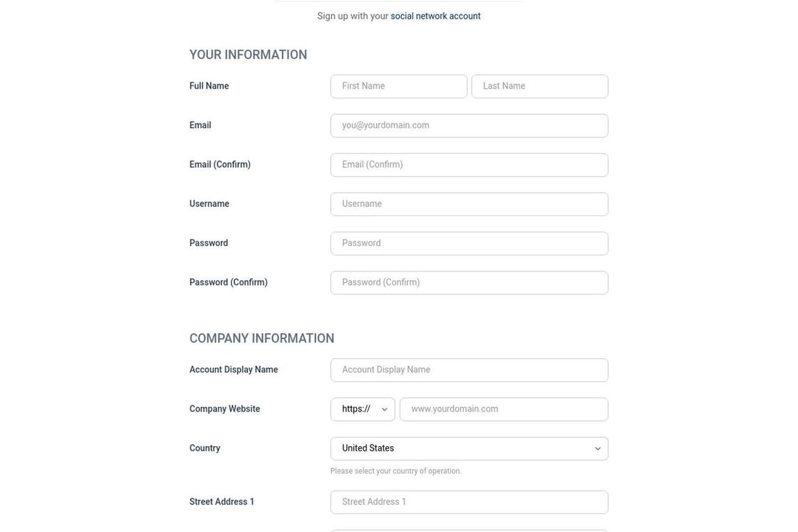Image resolution: width=798 pixels, height=532 pixels.
Task: Click the Street Address 1 input field
Action: 469,502
